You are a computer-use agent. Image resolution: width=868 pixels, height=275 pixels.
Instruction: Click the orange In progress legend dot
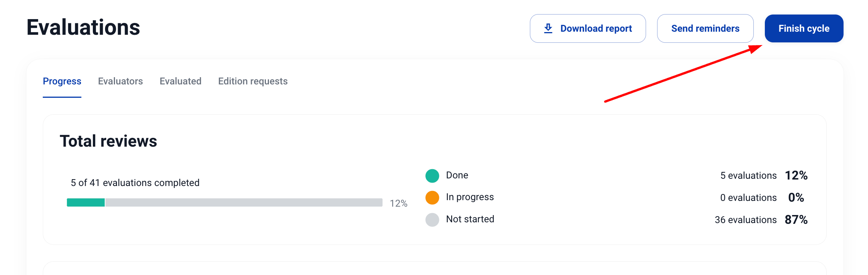click(432, 197)
